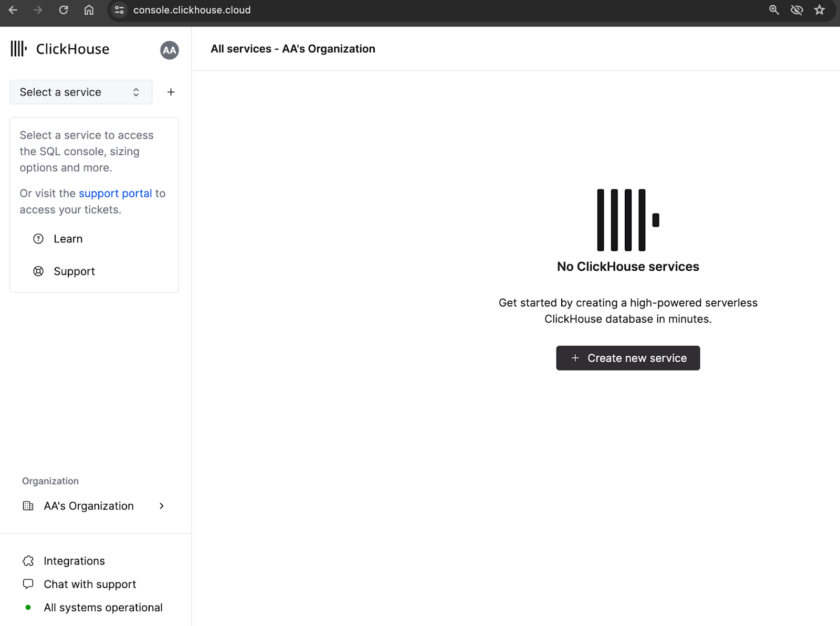Click the plus icon to add a service
Image resolution: width=840 pixels, height=626 pixels.
pyautogui.click(x=171, y=92)
